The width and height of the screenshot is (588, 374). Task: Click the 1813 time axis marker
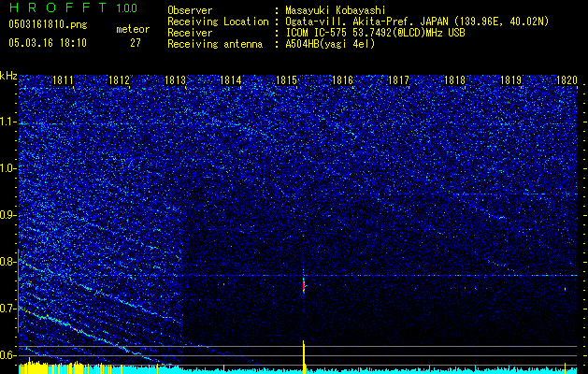[x=175, y=79]
